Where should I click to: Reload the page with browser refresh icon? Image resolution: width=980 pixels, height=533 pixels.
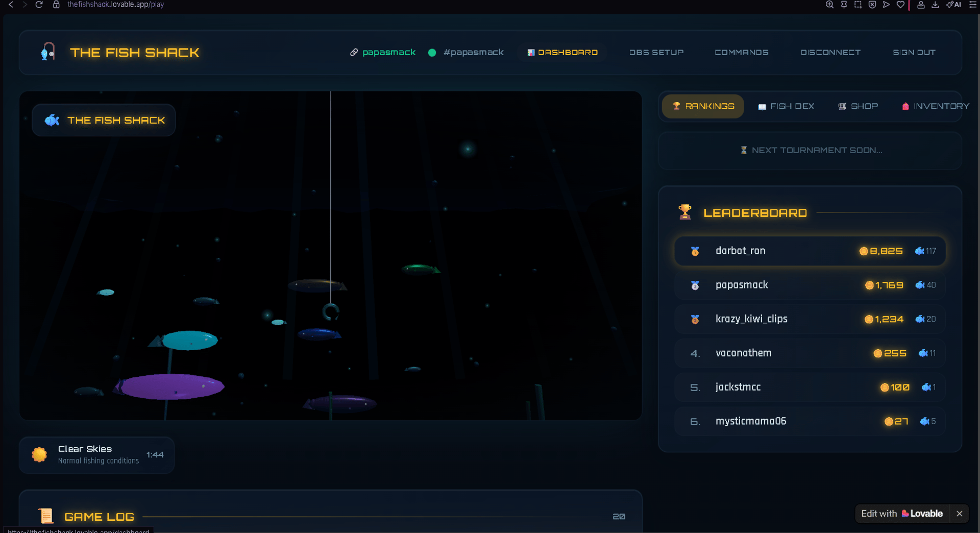click(39, 5)
